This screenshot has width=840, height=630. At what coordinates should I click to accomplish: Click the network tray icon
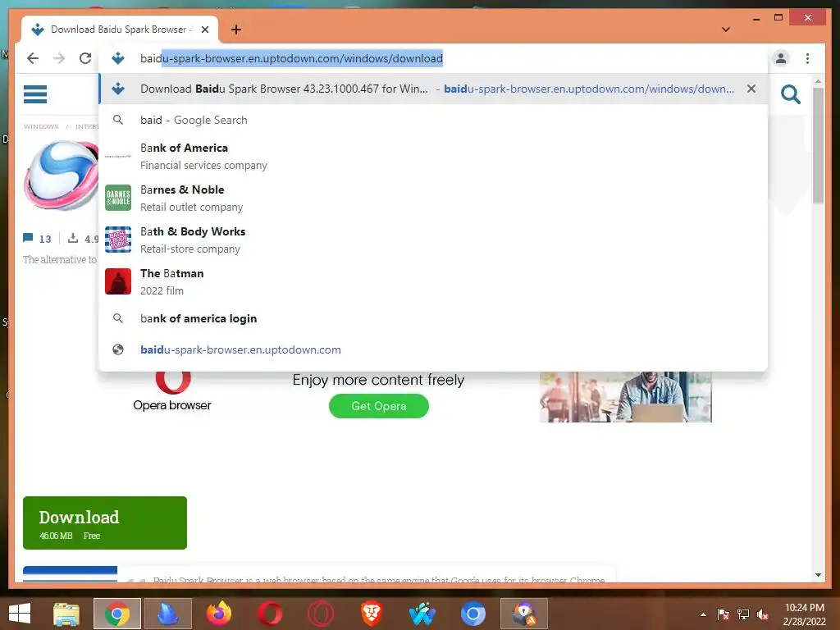[x=743, y=614]
